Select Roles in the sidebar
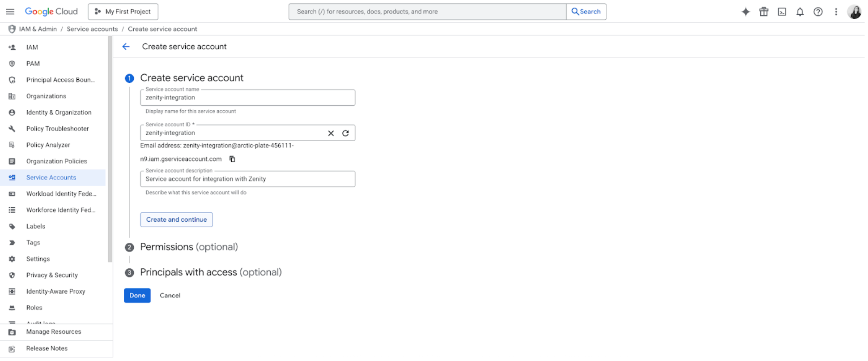 click(x=34, y=308)
